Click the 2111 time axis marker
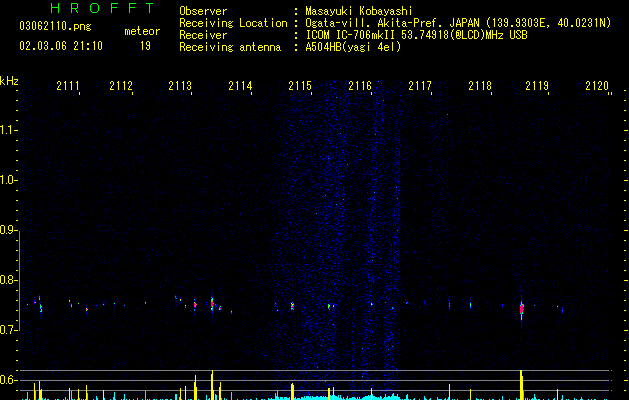Viewport: 629px width, 400px height. point(68,86)
